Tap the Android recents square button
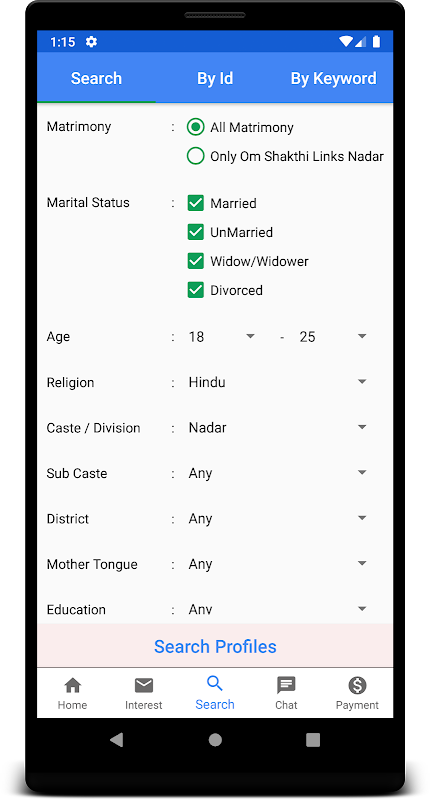 (x=313, y=740)
